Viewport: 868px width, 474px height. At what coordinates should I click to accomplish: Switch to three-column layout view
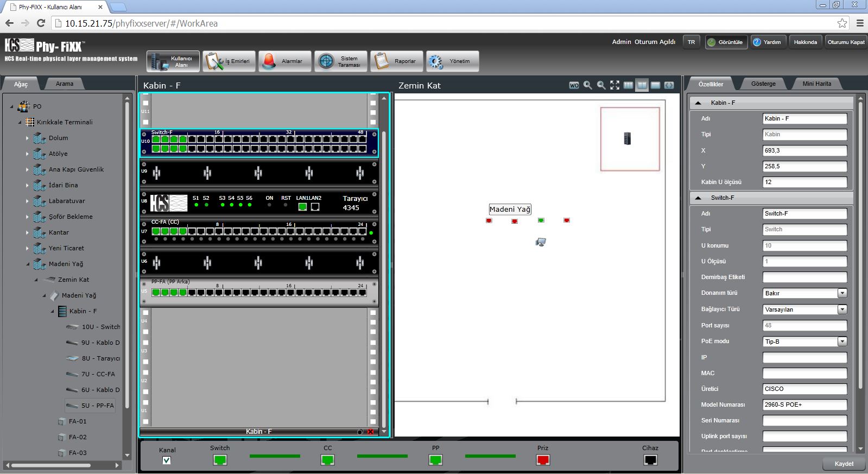pyautogui.click(x=628, y=85)
